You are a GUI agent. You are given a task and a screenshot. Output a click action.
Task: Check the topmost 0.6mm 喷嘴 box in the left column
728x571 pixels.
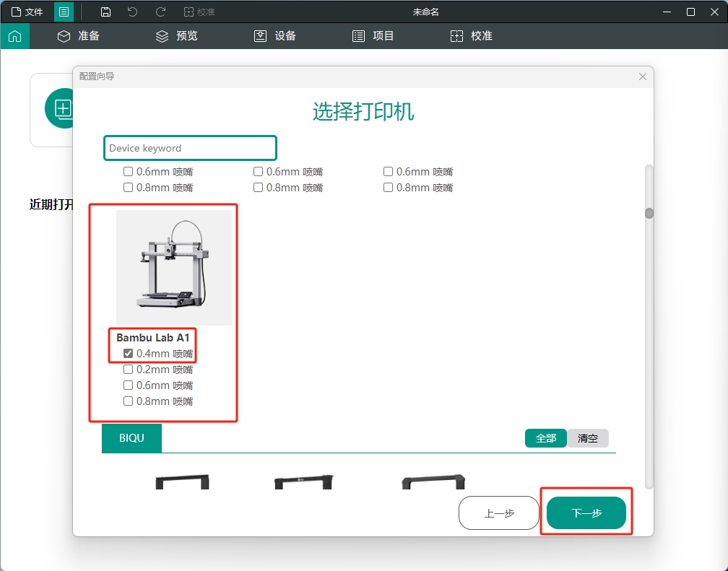[128, 172]
